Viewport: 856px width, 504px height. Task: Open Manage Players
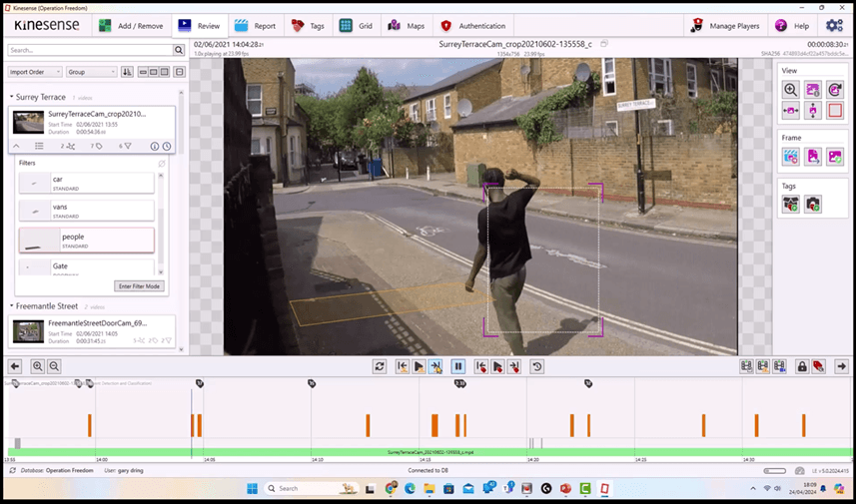(725, 26)
